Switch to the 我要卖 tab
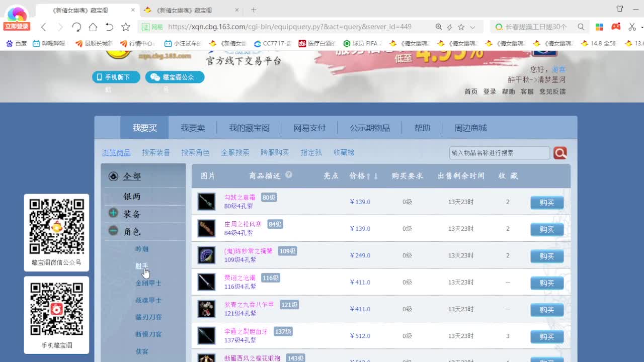644x362 pixels. (193, 127)
